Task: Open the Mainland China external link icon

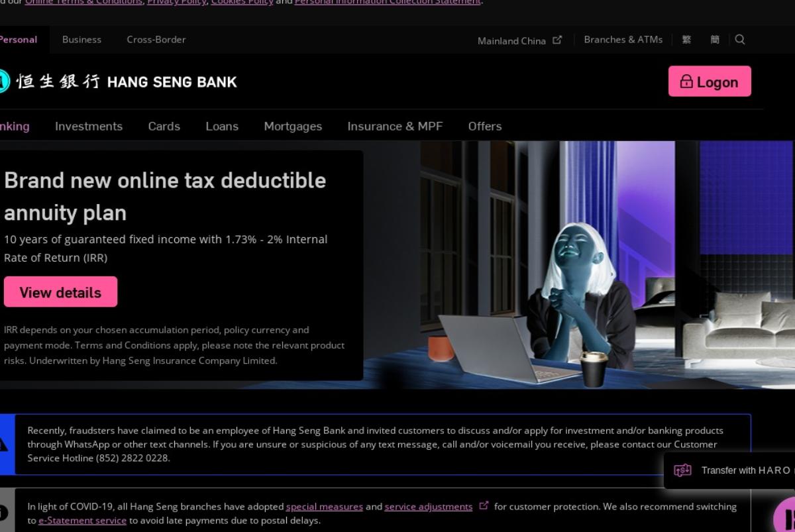Action: (x=557, y=40)
